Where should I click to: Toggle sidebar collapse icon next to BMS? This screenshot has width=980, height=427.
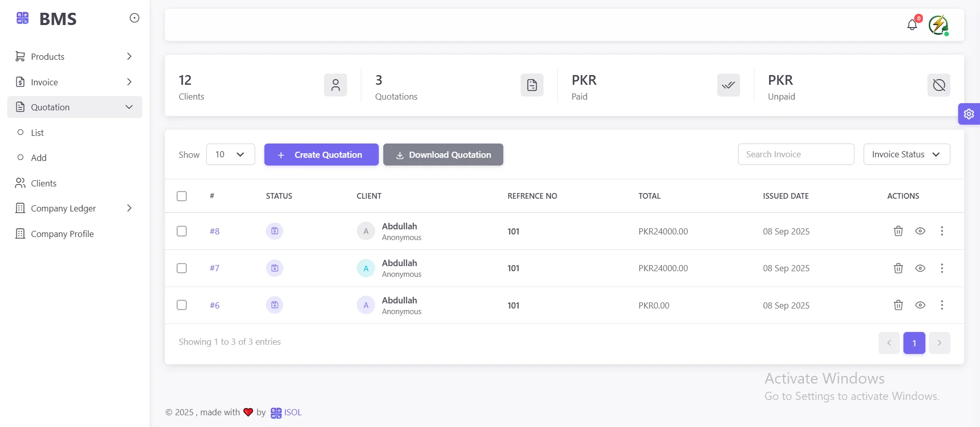(134, 18)
